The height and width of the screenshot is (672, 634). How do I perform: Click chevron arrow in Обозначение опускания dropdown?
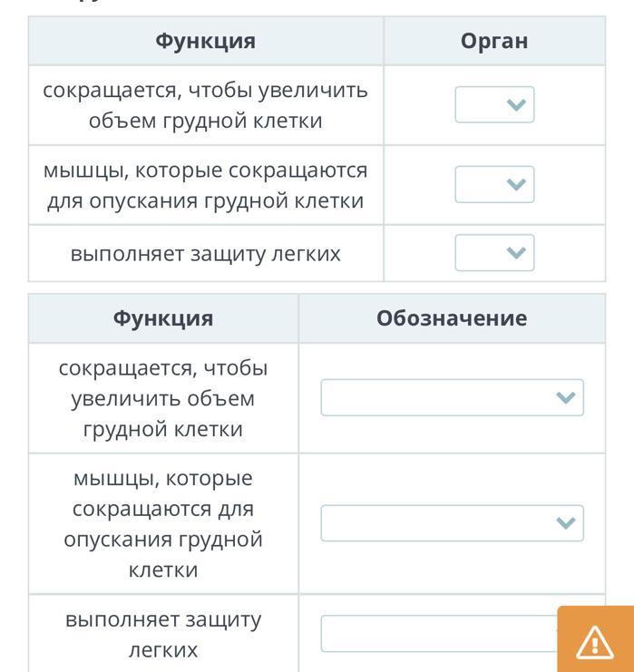[565, 523]
